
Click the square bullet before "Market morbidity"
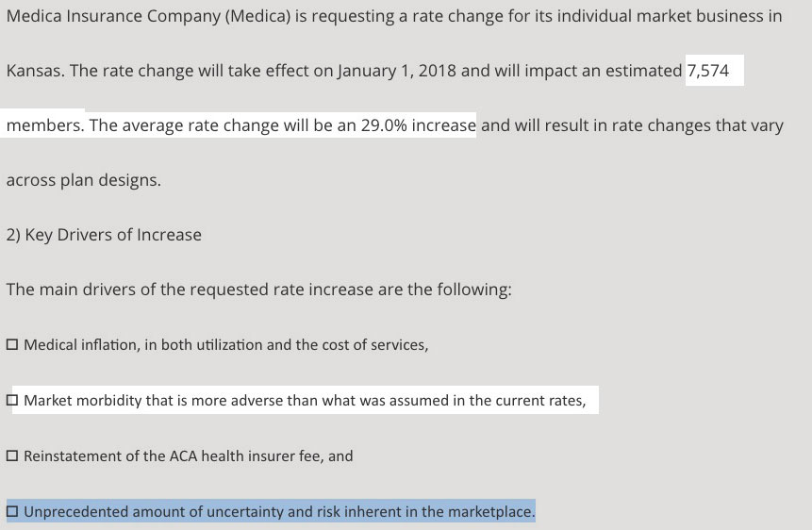tap(11, 401)
